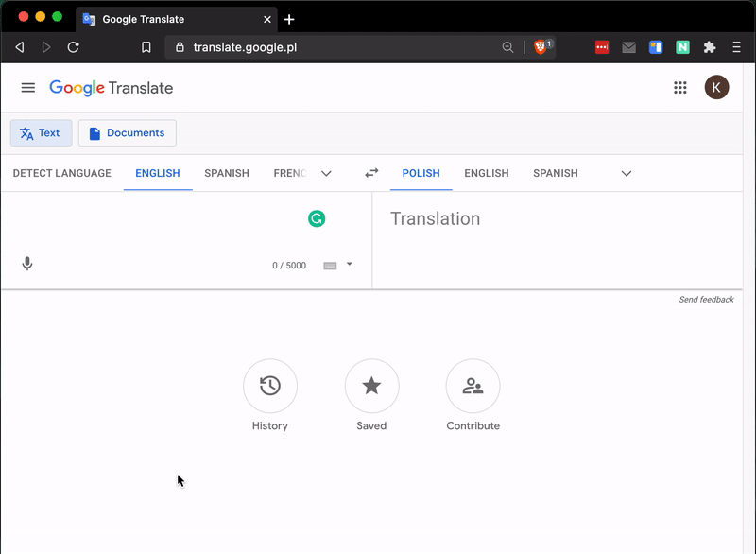The image size is (756, 554).
Task: Select English as source language
Action: 158,173
